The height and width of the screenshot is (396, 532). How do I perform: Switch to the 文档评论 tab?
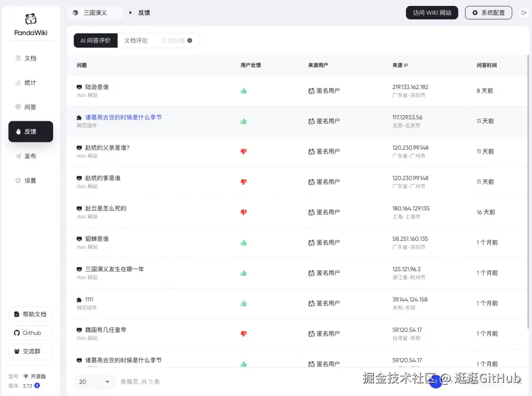[x=136, y=40]
